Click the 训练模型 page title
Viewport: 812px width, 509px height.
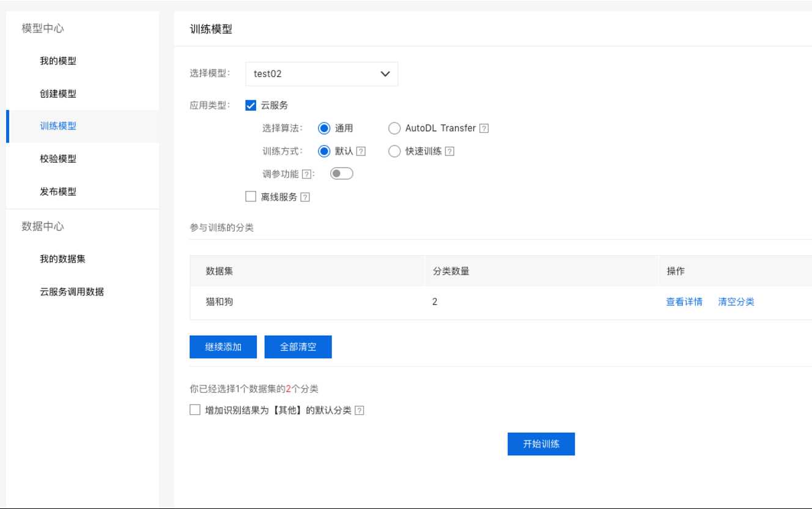pyautogui.click(x=211, y=29)
